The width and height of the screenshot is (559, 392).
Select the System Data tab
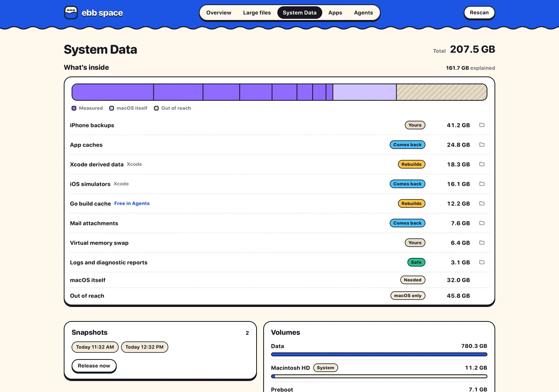pyautogui.click(x=300, y=13)
